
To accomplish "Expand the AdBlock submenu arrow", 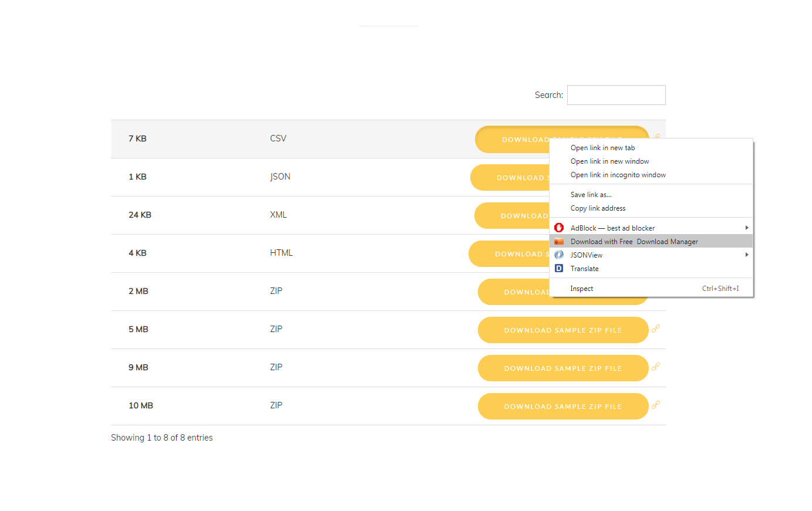I will coord(746,228).
